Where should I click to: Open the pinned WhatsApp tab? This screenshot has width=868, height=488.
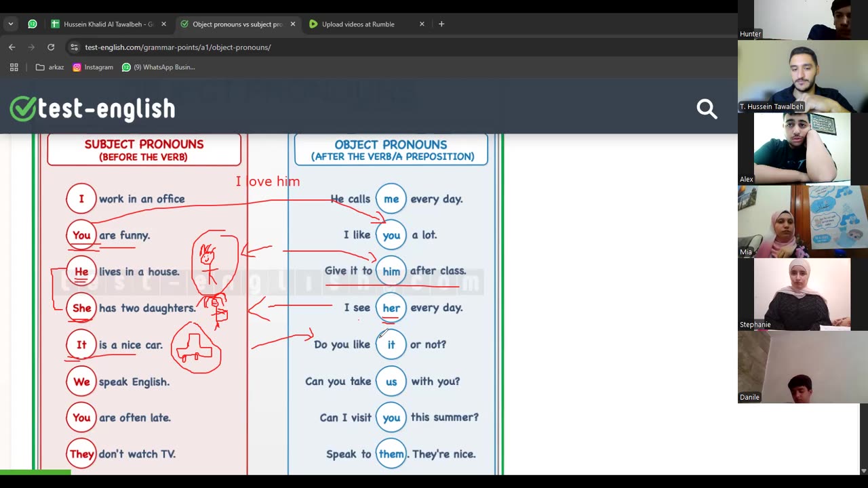tap(32, 24)
